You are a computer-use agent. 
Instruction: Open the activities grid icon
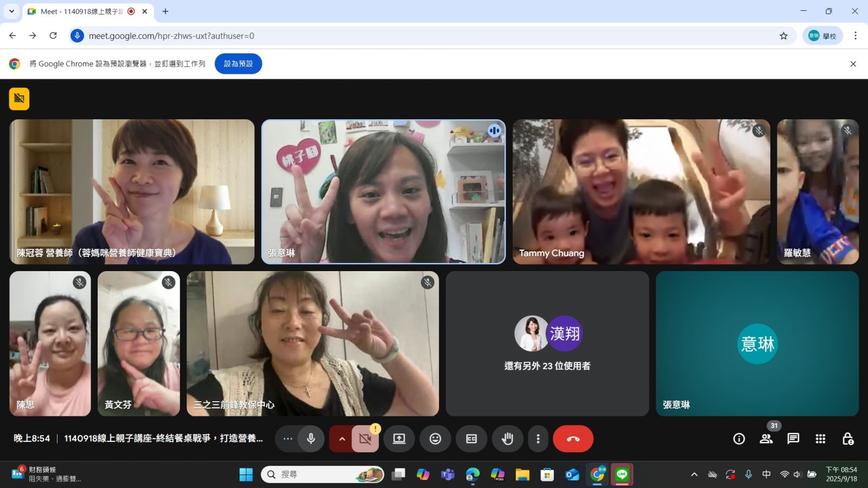pyautogui.click(x=820, y=439)
